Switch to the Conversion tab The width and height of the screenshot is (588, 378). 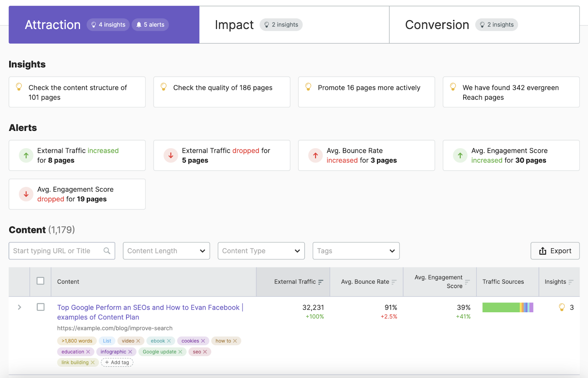pyautogui.click(x=437, y=24)
